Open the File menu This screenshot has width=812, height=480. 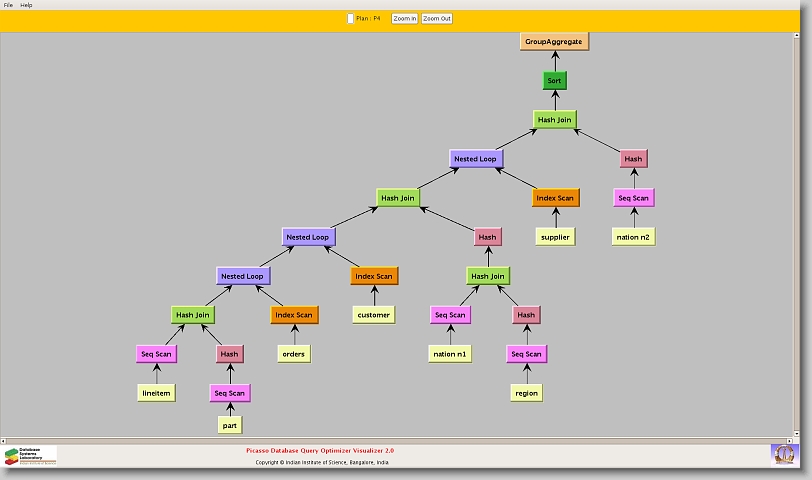tap(8, 5)
